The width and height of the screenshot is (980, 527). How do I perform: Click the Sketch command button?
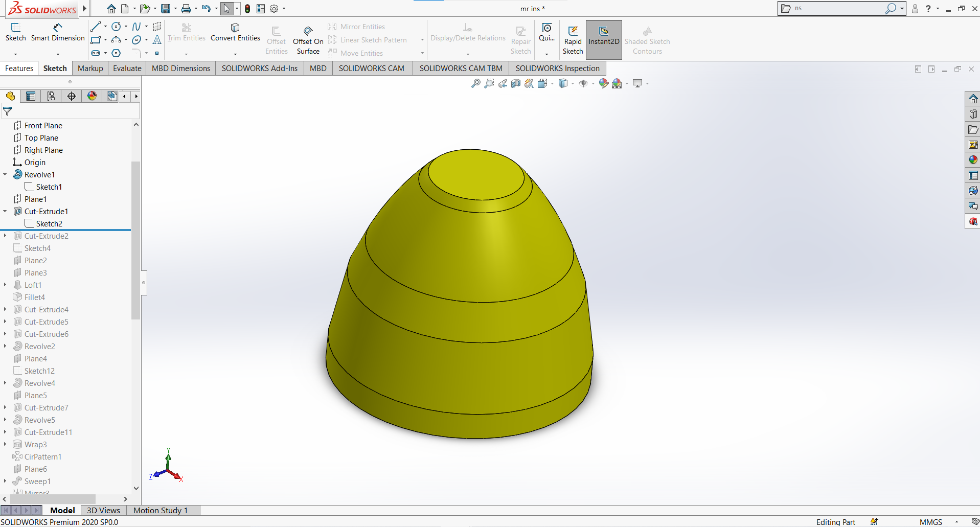[15, 32]
